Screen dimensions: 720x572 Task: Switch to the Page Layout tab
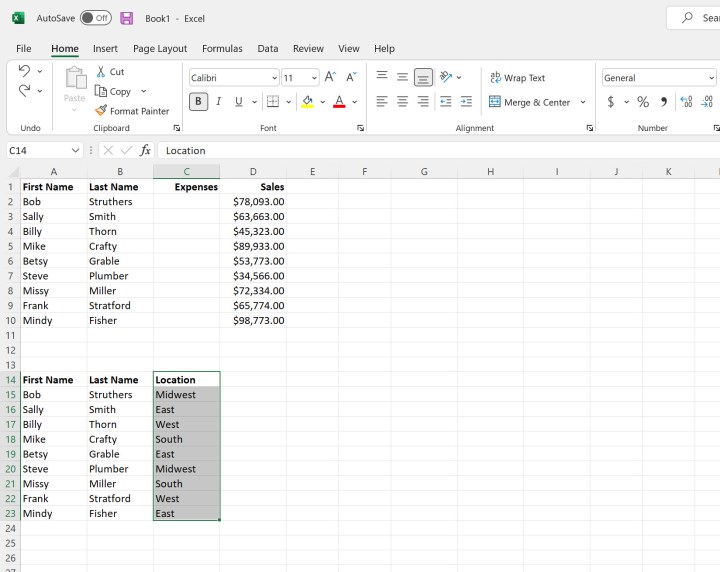[160, 48]
